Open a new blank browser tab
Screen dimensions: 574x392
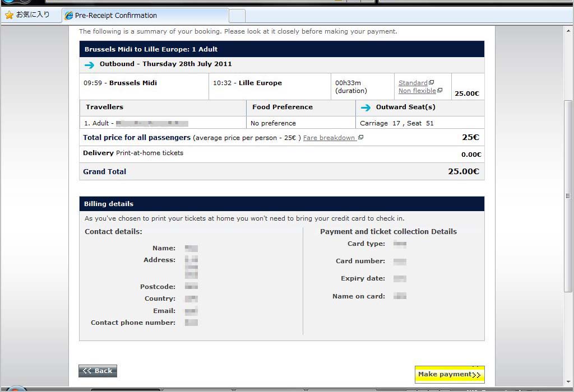click(237, 16)
